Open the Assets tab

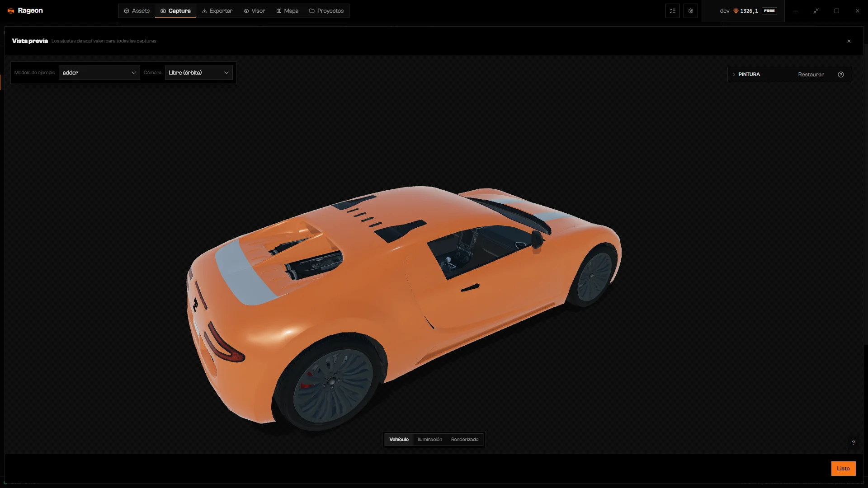click(x=137, y=11)
